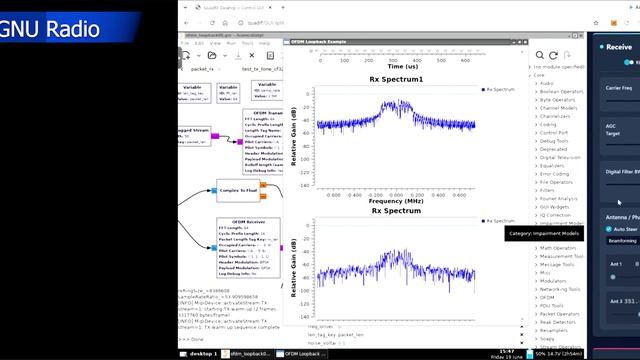Click the save download-arrow icon in toolbar

pyautogui.click(x=238, y=55)
